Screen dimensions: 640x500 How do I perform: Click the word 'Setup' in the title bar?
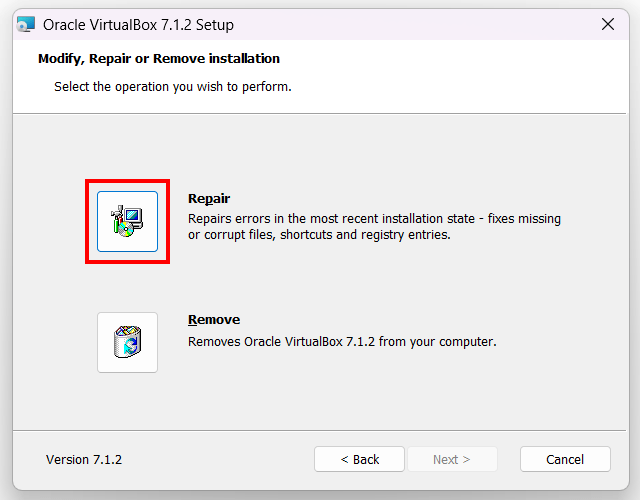[x=214, y=25]
